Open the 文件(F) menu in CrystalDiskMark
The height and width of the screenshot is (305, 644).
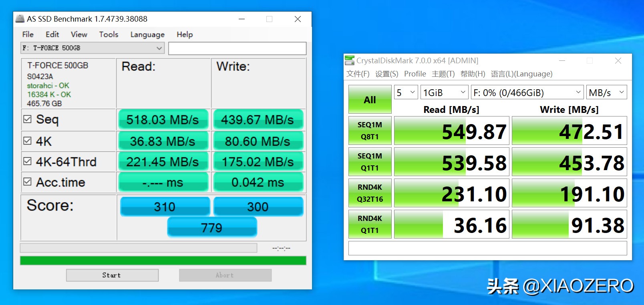[358, 74]
